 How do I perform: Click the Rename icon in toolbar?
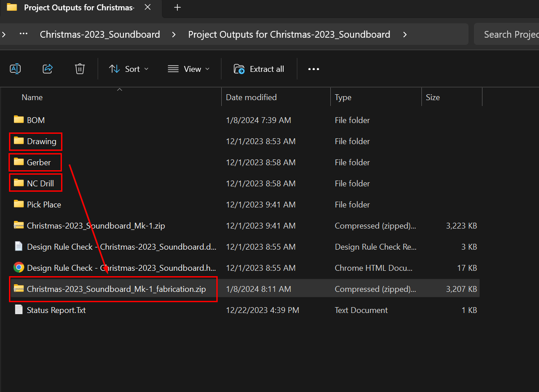click(15, 69)
